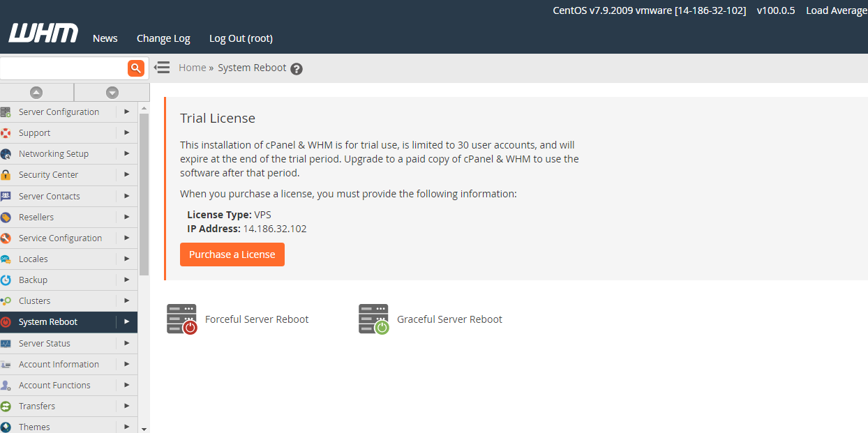868x433 pixels.
Task: Expand all sidebar sections with down arrow
Action: (x=112, y=92)
